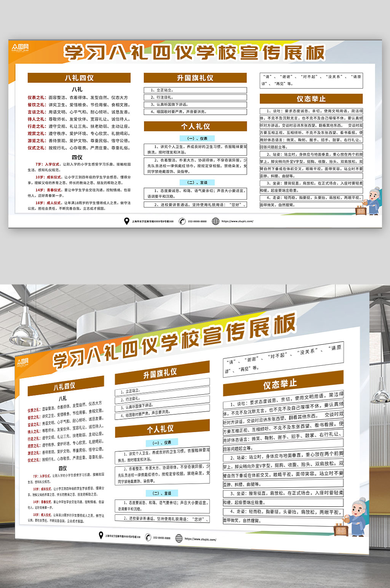Select the 仪态举止 brown header on the upper poster
Viewport: 390px width, 588px height.
pyautogui.click(x=311, y=99)
